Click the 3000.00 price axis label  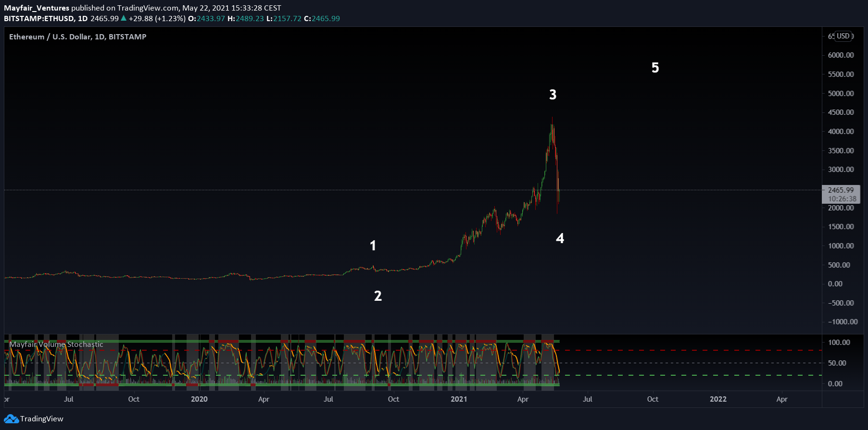(841, 170)
